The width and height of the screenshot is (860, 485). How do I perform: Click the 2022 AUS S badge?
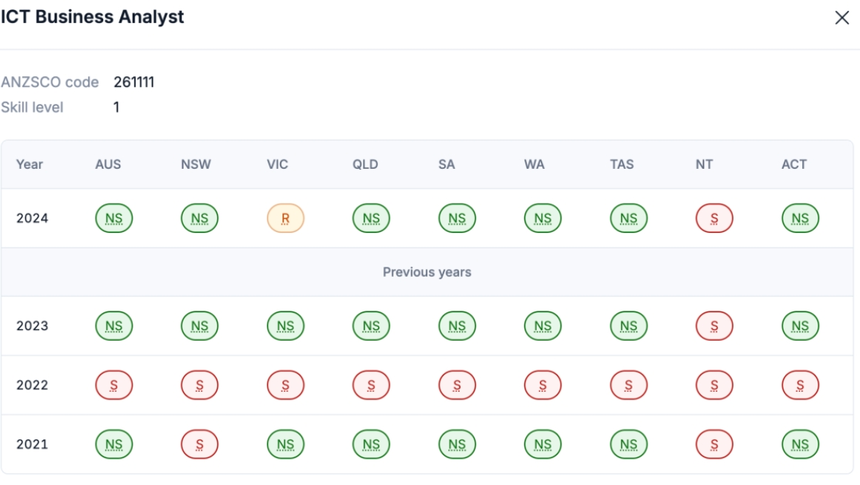[x=114, y=385]
